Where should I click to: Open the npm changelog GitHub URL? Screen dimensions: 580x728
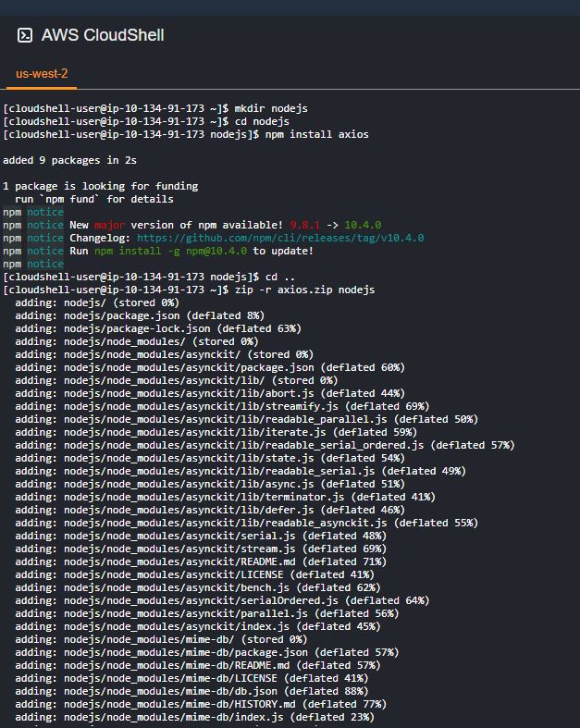click(280, 238)
